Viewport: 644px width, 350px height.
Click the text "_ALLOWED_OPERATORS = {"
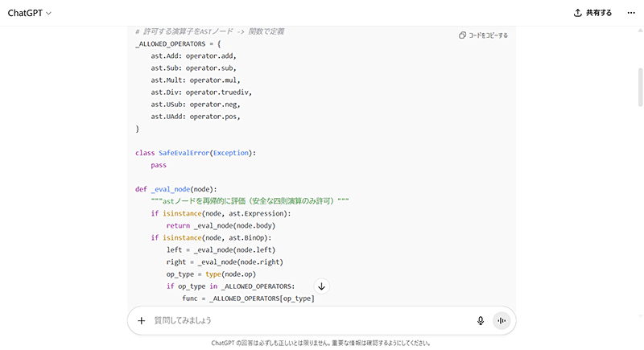pyautogui.click(x=178, y=44)
